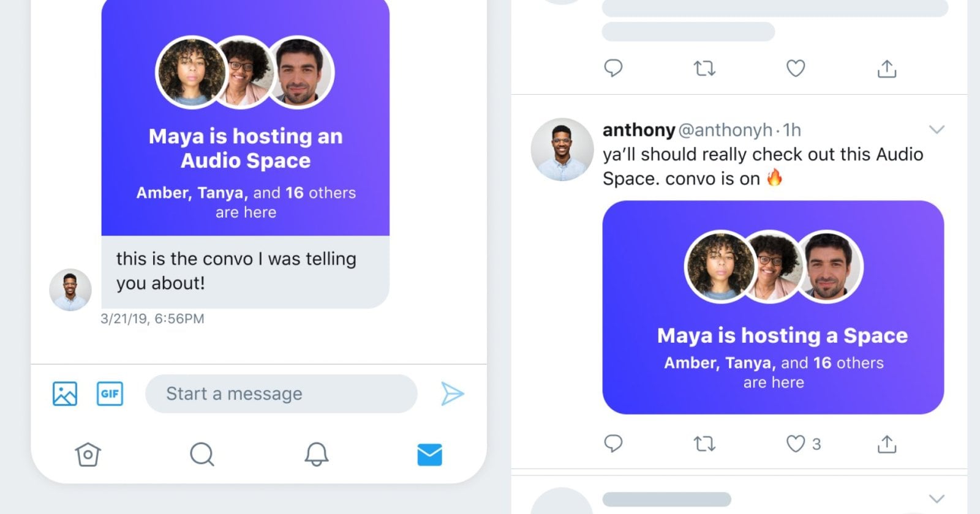Click the Start a message field

[281, 393]
